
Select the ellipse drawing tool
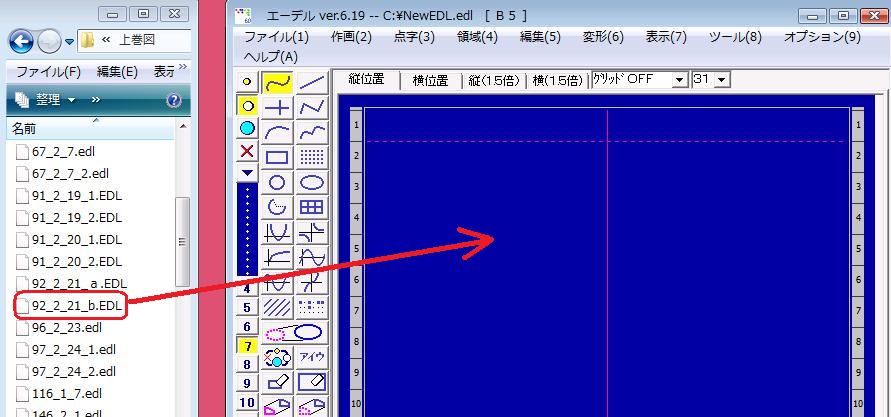pyautogui.click(x=312, y=183)
